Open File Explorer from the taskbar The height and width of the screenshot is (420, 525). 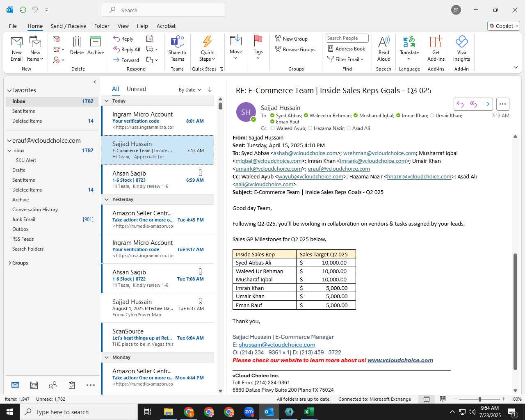169,412
